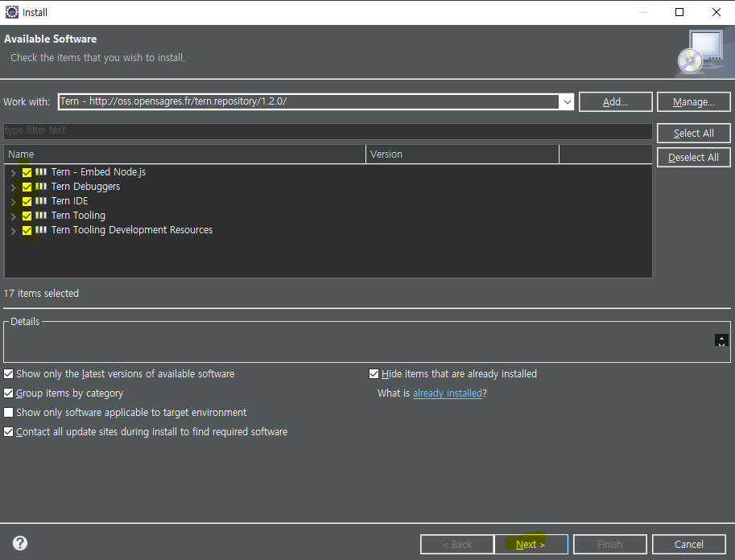Click the help question mark icon
735x560 pixels.
pos(20,543)
